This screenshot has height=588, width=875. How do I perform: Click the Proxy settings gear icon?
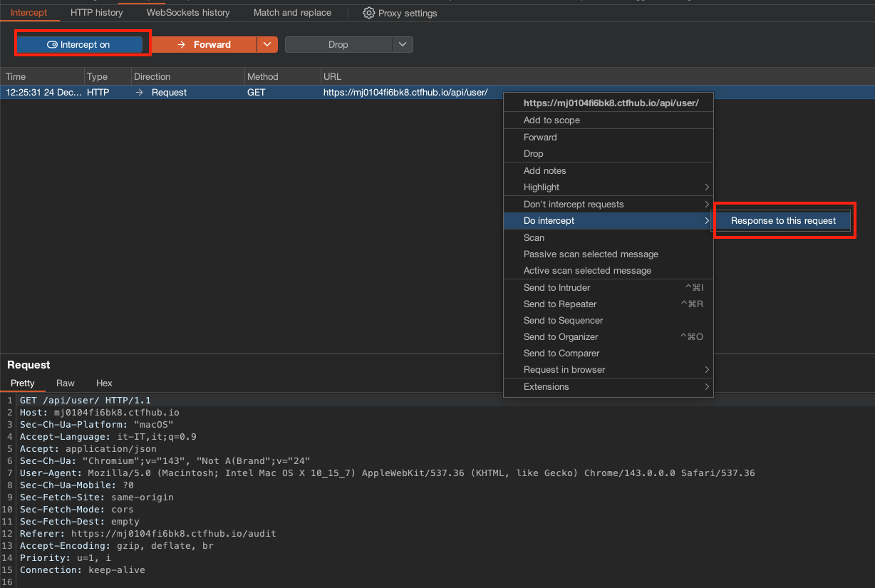(x=368, y=13)
